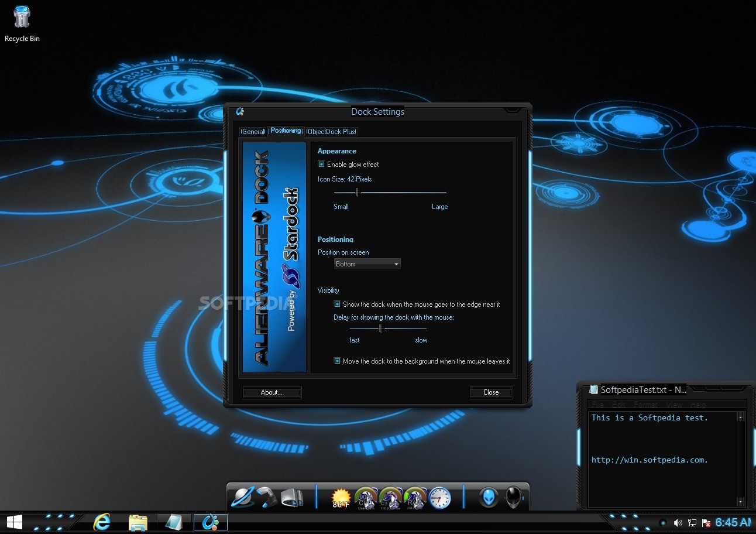This screenshot has width=756, height=534.
Task: Open the Edit menu in Notepad
Action: (619, 405)
